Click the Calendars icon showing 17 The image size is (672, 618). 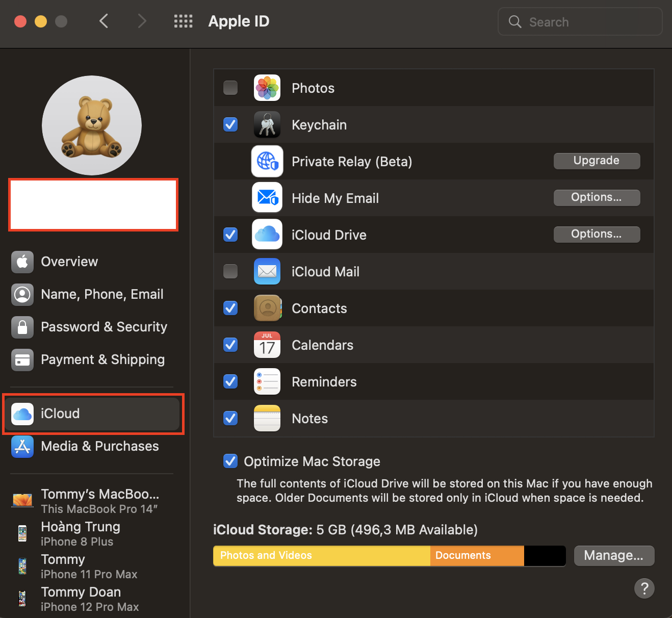point(267,345)
